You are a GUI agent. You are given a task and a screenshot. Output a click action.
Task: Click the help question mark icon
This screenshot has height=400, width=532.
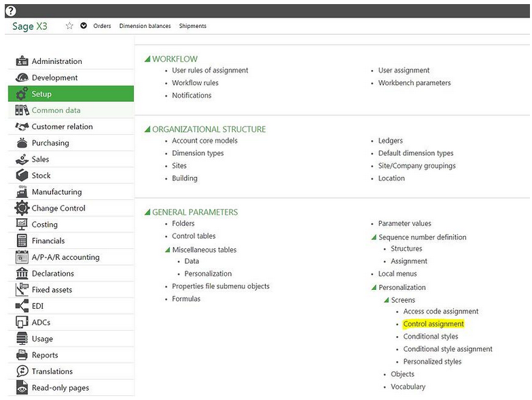pos(10,11)
